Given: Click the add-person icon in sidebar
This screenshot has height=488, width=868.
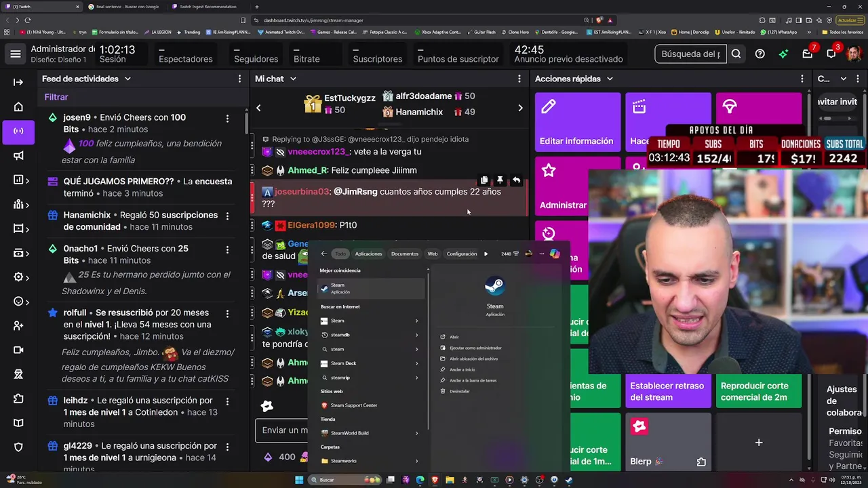Looking at the screenshot, I should point(18,325).
